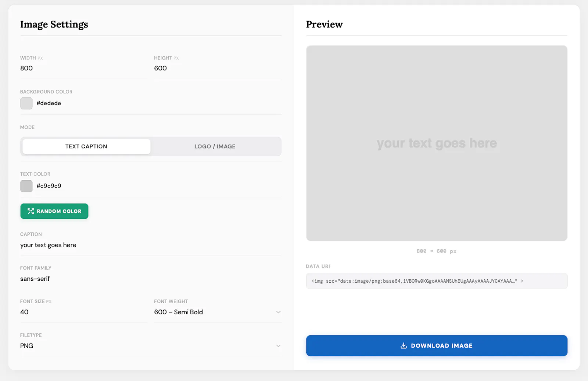
Task: Click the Background Color label
Action: [x=46, y=92]
